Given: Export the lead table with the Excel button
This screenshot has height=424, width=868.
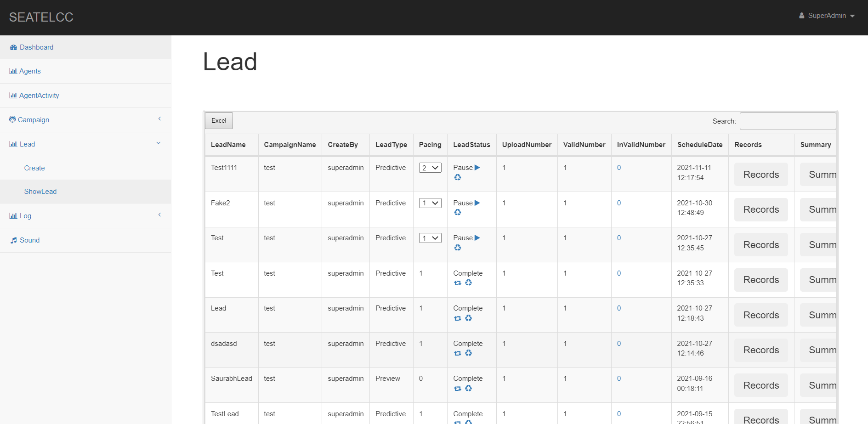Looking at the screenshot, I should (219, 121).
